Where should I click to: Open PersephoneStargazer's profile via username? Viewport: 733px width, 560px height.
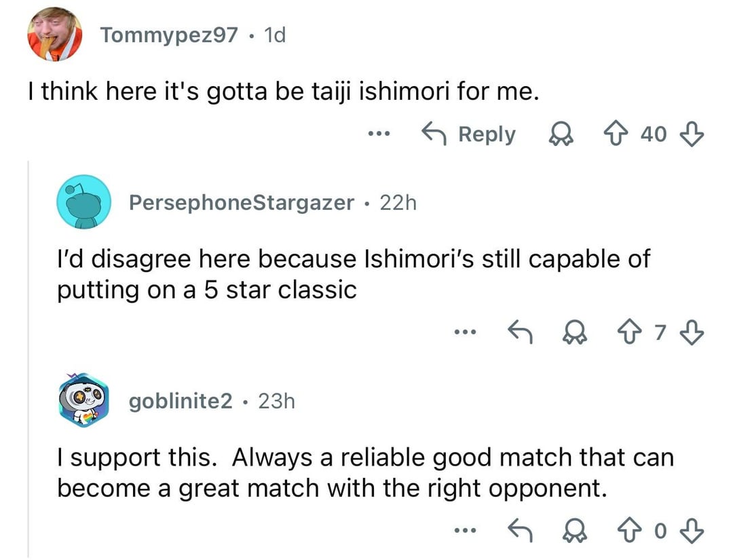(241, 202)
